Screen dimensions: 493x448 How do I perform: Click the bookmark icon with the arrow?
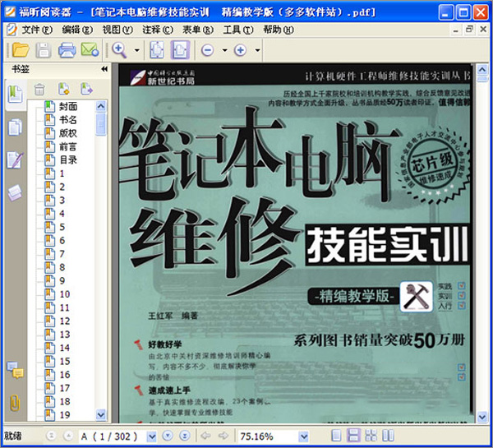tap(86, 89)
